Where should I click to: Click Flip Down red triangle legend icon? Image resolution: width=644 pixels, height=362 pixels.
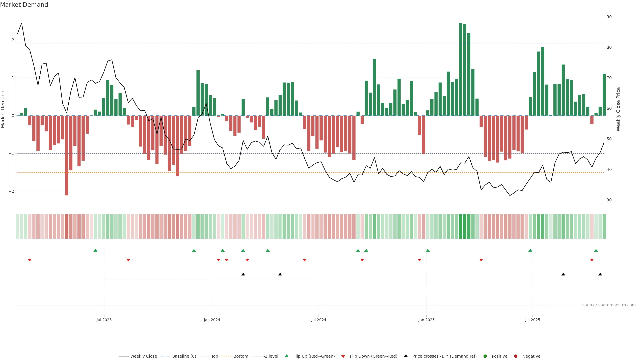tap(343, 356)
